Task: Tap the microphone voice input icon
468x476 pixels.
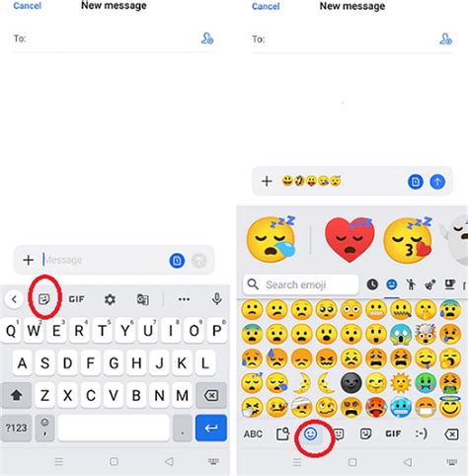Action: pos(217,299)
